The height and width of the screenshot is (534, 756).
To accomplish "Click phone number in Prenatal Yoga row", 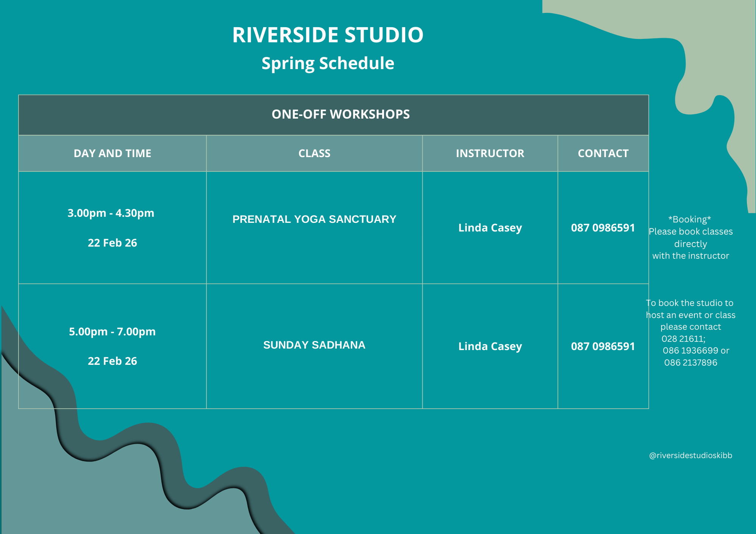I will pyautogui.click(x=603, y=228).
